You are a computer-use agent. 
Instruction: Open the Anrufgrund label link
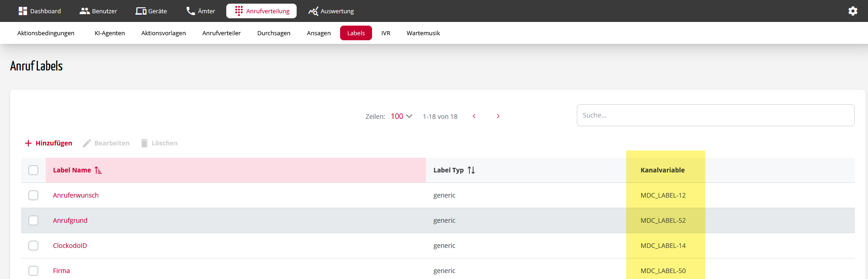[70, 220]
